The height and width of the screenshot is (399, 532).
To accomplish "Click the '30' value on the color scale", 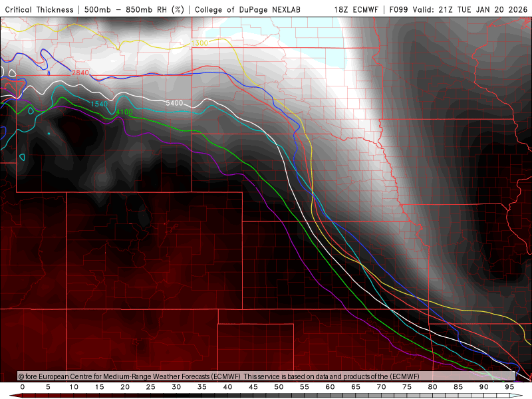I will [176, 387].
